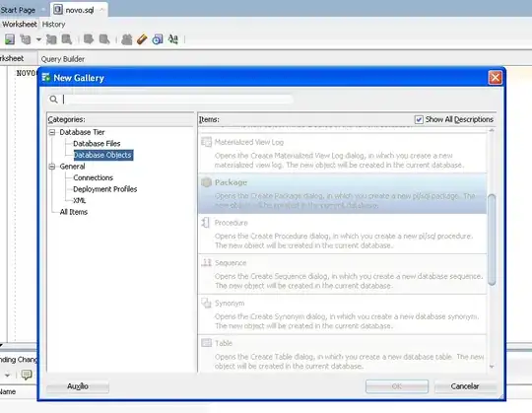Select Database Files in the categories tree
This screenshot has width=532, height=413.
[97, 144]
